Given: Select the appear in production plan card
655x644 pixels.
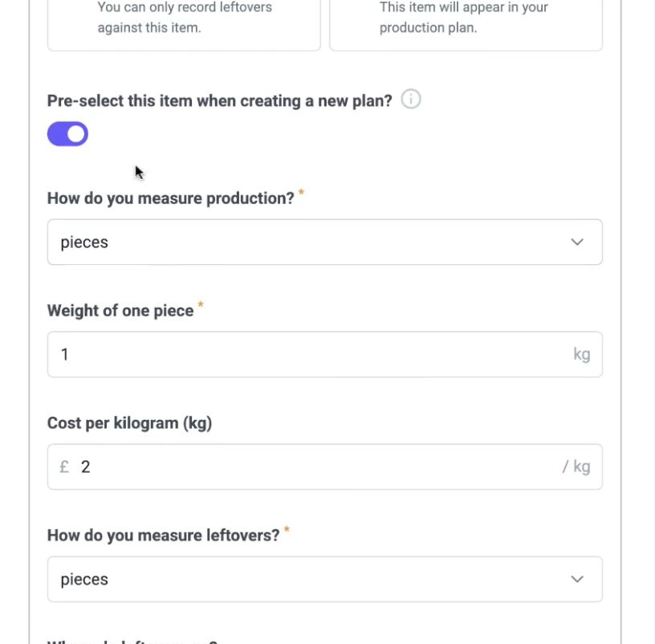Looking at the screenshot, I should coord(466,25).
